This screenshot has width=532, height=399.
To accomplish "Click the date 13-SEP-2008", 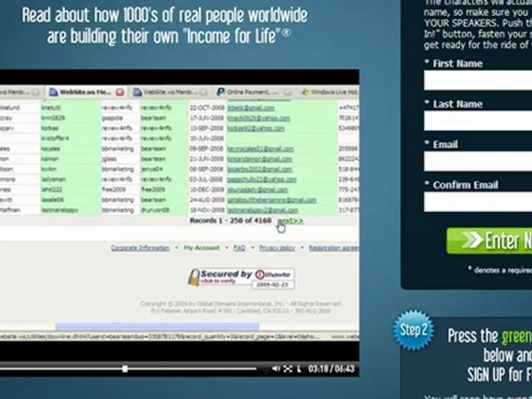I will coord(207,128).
